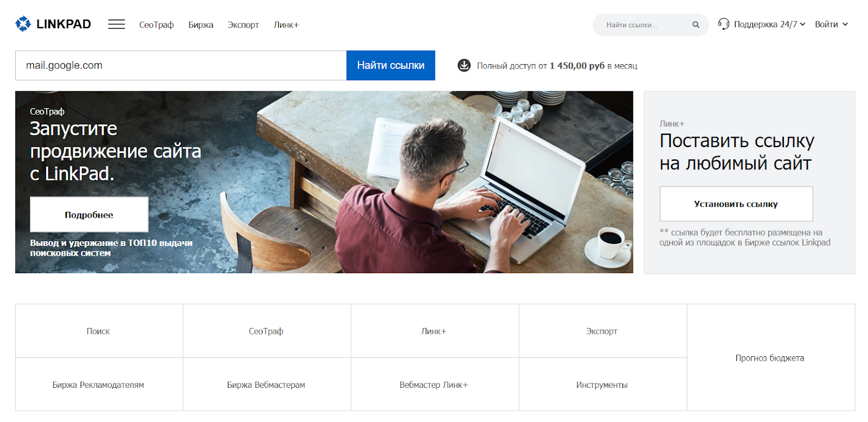Open Линк+ in top navigation

click(286, 25)
